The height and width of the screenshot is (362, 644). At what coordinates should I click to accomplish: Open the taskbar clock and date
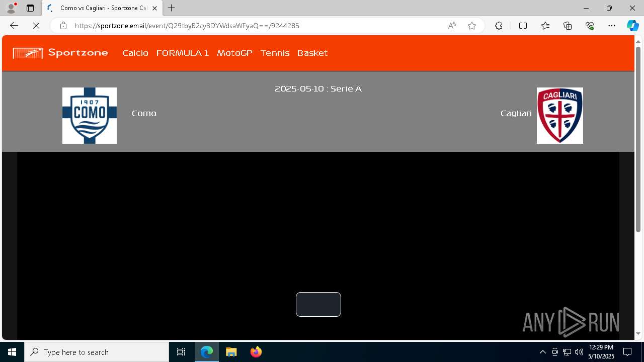pos(601,352)
